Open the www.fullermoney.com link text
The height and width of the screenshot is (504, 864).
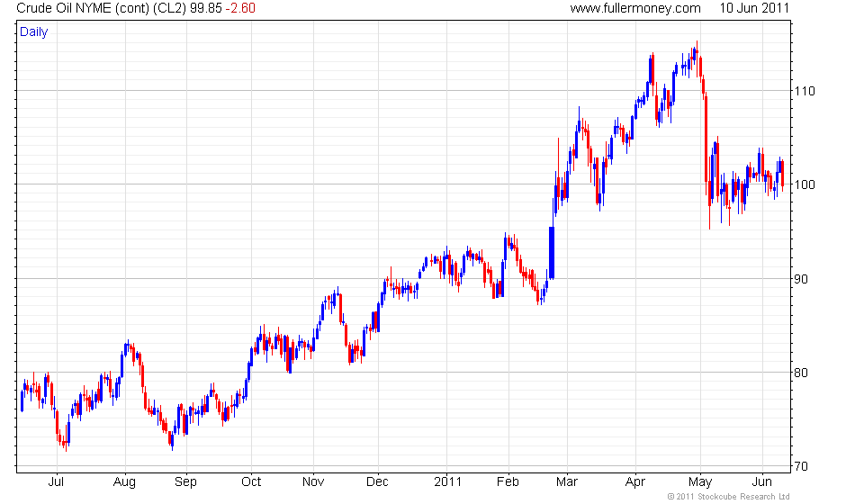click(635, 8)
